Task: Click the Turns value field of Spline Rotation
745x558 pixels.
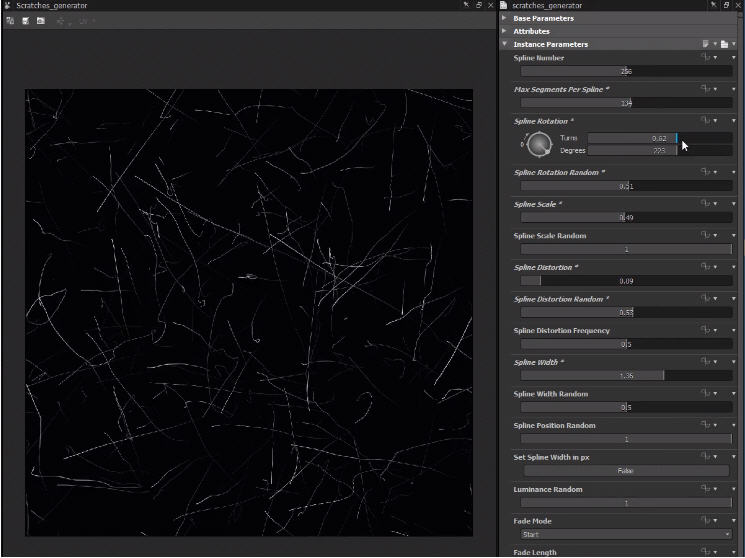Action: (x=659, y=138)
